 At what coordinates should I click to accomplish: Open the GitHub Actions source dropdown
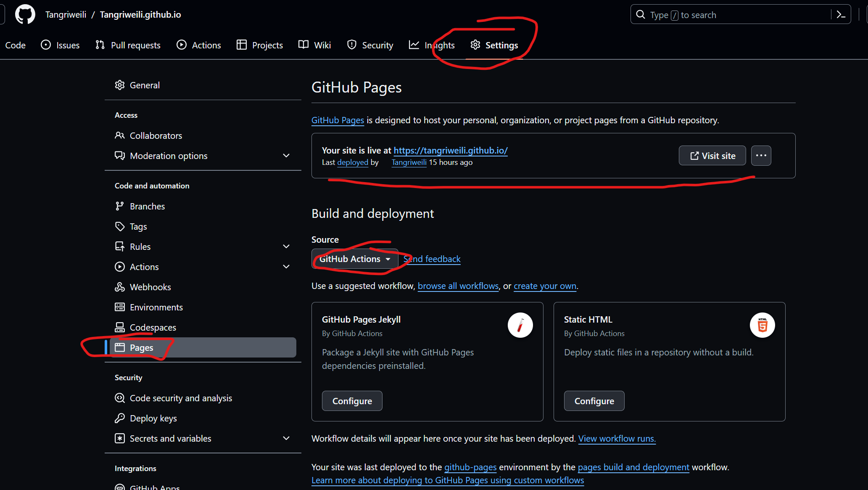[354, 259]
